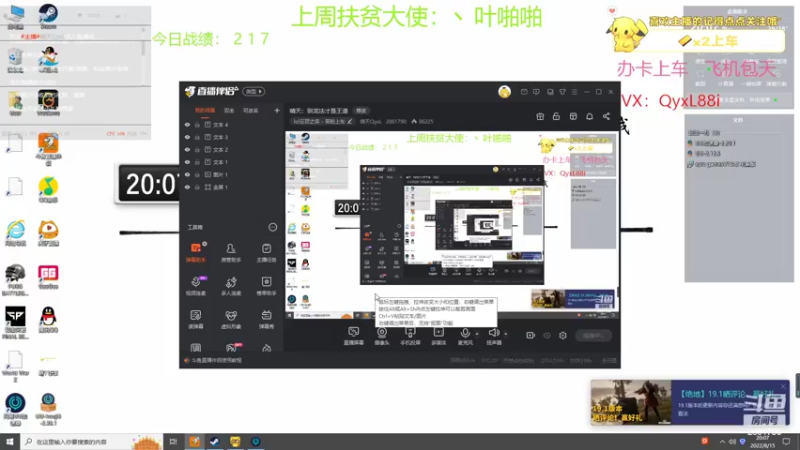The image size is (800, 450).
Task: Open the 房管助手 room manager tool
Action: coord(231,252)
